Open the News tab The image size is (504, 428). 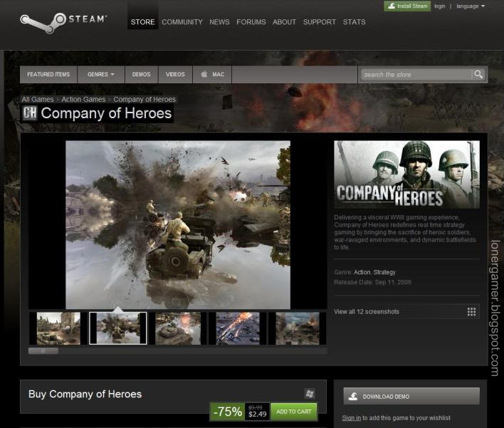tap(219, 22)
